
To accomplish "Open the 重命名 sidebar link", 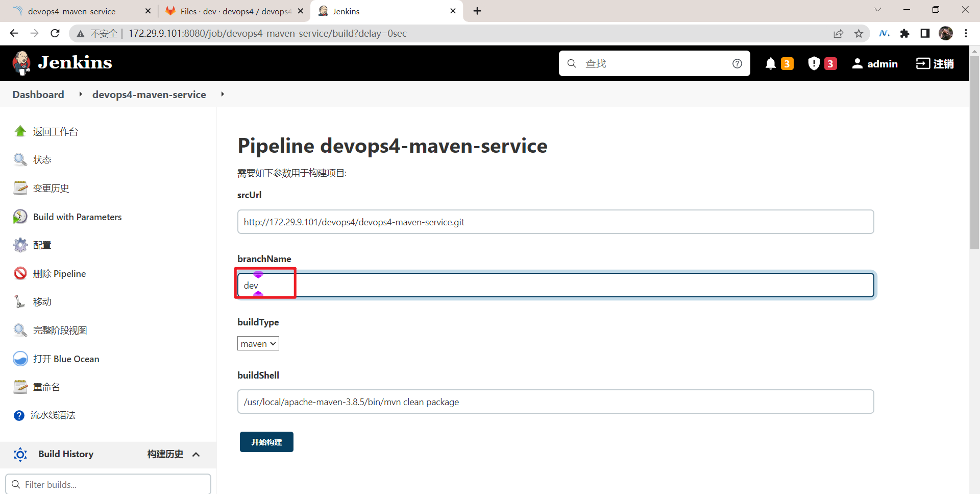I will [46, 387].
